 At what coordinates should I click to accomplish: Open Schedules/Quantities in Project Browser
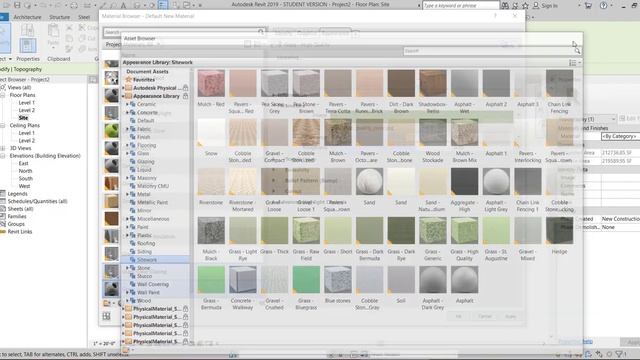tap(37, 201)
